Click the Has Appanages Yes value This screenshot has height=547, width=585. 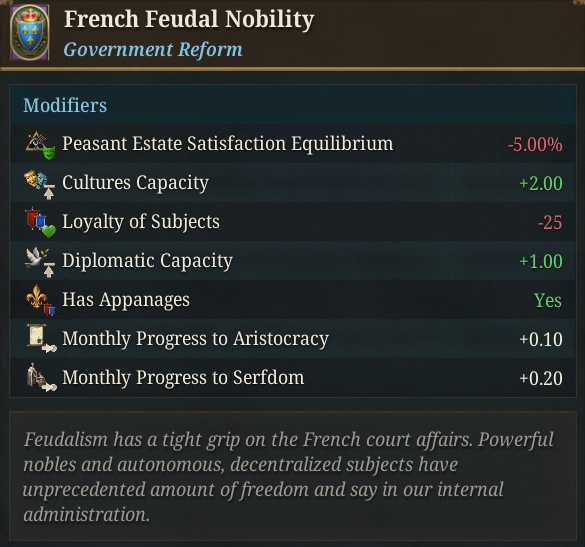[x=548, y=300]
